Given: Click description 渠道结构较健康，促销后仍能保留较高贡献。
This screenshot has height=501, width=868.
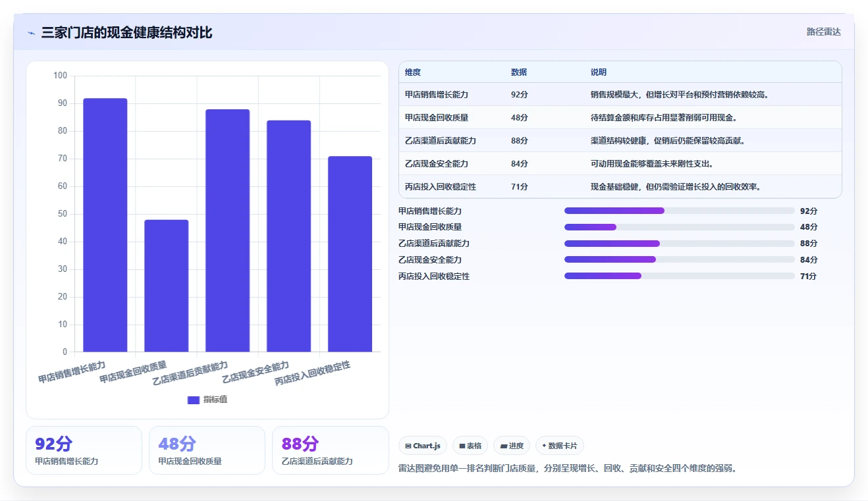Looking at the screenshot, I should point(668,141).
